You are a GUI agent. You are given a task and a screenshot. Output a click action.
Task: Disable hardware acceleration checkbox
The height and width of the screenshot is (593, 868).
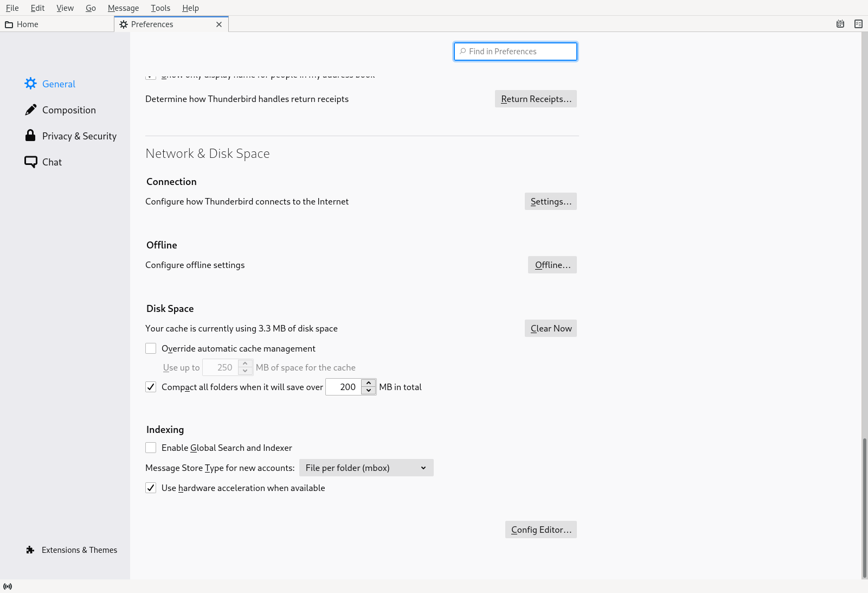click(151, 488)
